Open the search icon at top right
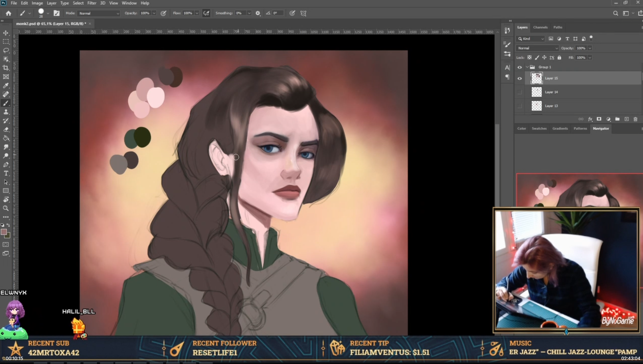This screenshot has width=643, height=364. (x=615, y=13)
